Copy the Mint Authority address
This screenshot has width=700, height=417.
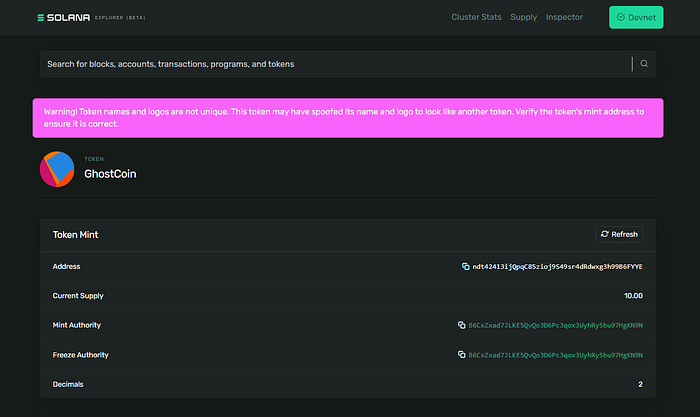461,325
